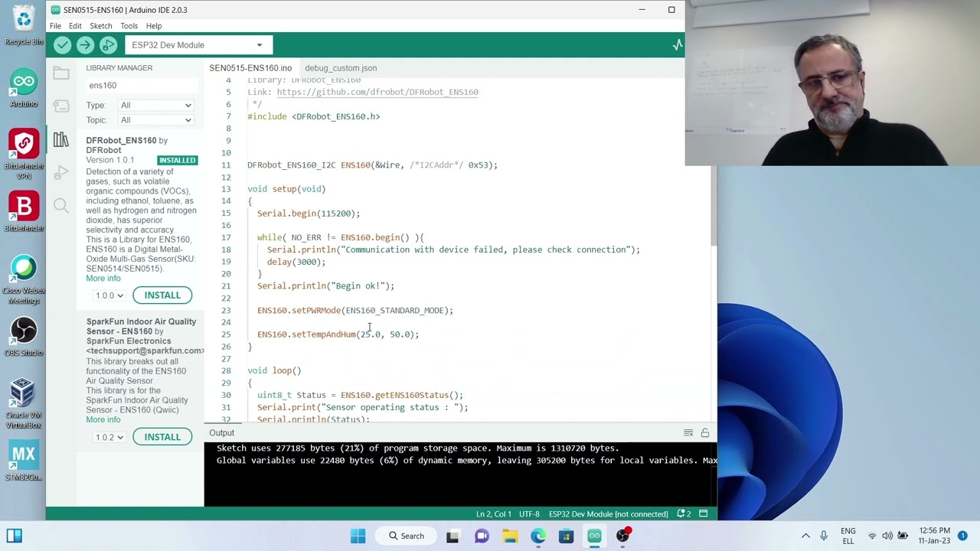Place cursor on the Serial.begin(115200) line

(309, 214)
